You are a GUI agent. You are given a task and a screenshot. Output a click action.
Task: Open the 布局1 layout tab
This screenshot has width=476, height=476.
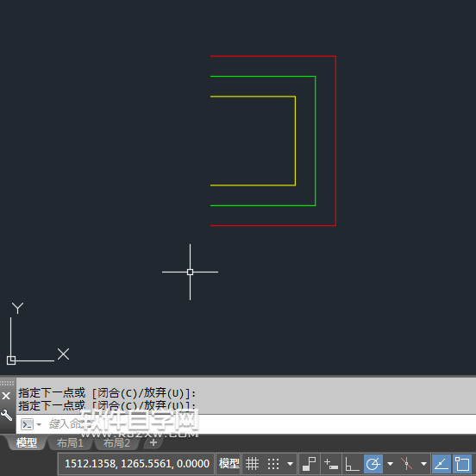pos(70,443)
